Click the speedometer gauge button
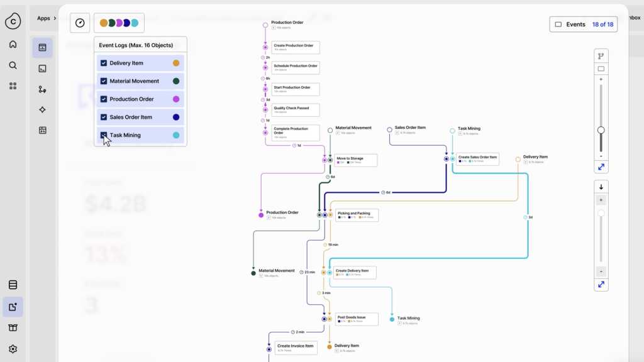This screenshot has height=362, width=644. pyautogui.click(x=80, y=23)
